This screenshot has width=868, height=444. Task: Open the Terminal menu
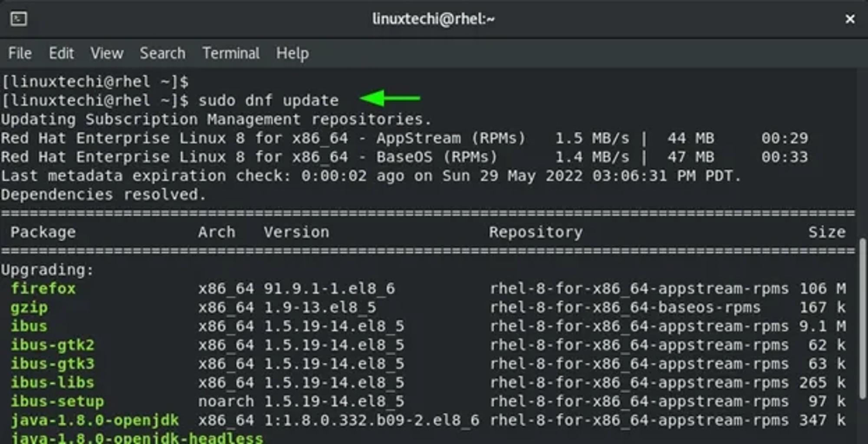231,53
